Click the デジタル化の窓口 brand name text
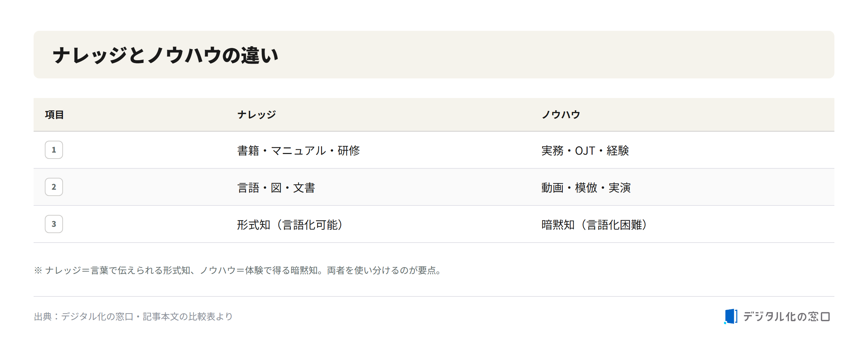 (x=786, y=316)
